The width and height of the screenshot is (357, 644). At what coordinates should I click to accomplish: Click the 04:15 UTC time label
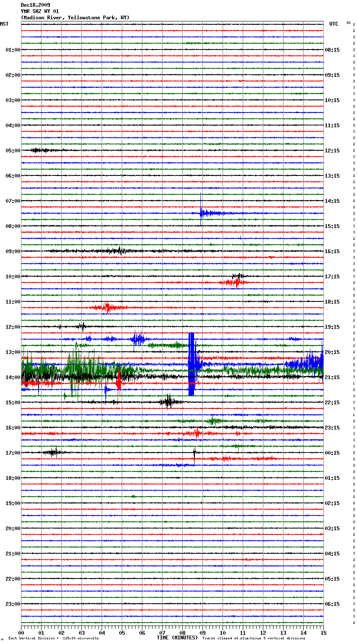click(332, 554)
